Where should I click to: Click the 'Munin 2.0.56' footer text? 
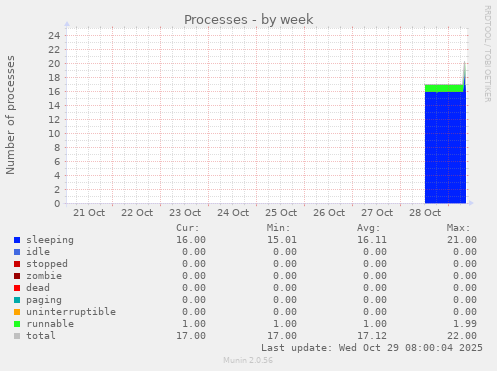[248, 360]
